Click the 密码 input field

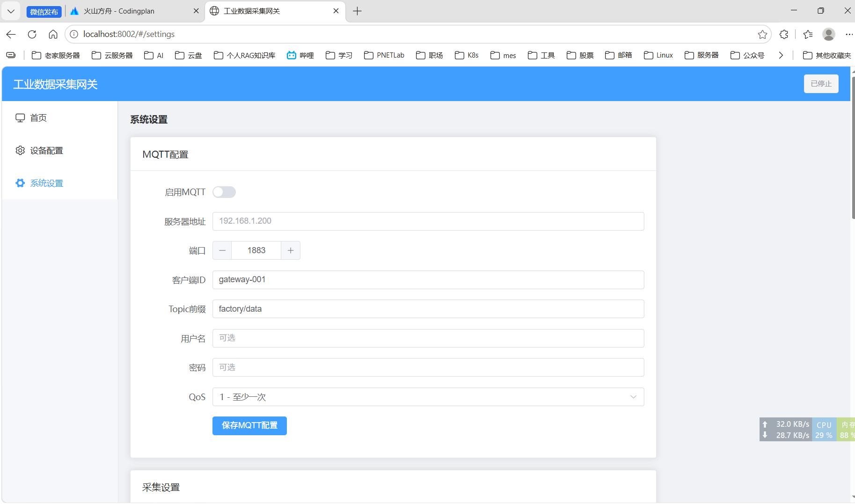428,367
